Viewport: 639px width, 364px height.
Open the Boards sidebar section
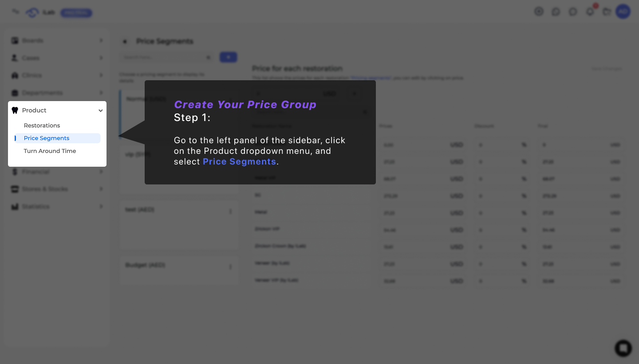pos(57,40)
